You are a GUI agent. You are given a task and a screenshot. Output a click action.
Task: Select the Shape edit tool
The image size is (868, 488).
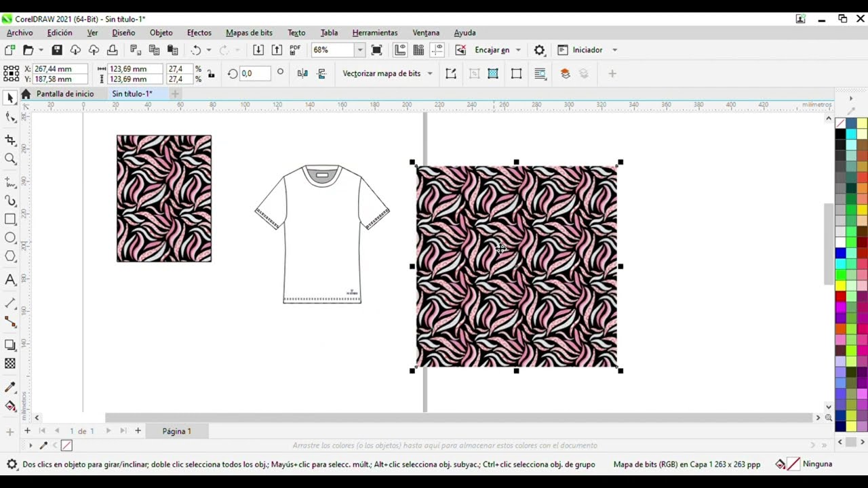coord(10,117)
